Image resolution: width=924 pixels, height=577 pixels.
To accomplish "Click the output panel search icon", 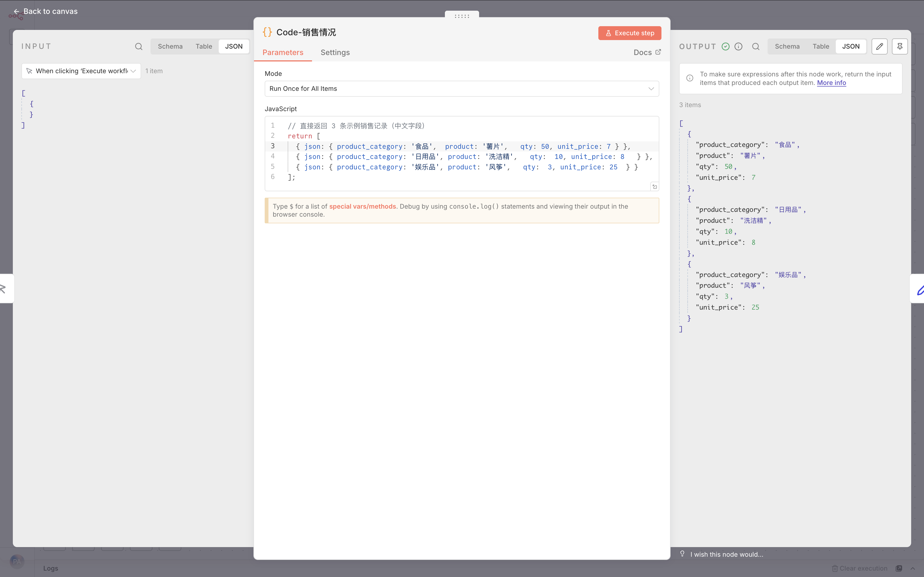I will point(756,46).
